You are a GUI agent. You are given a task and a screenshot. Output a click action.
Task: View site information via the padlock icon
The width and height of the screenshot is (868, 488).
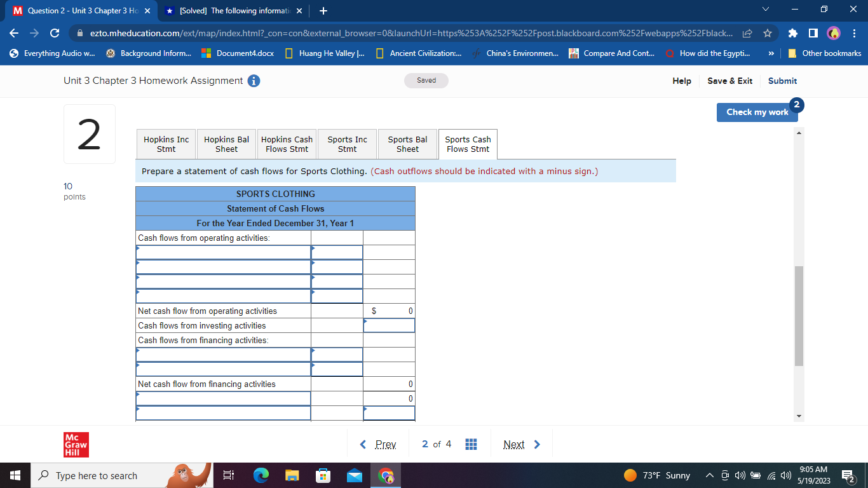click(80, 32)
